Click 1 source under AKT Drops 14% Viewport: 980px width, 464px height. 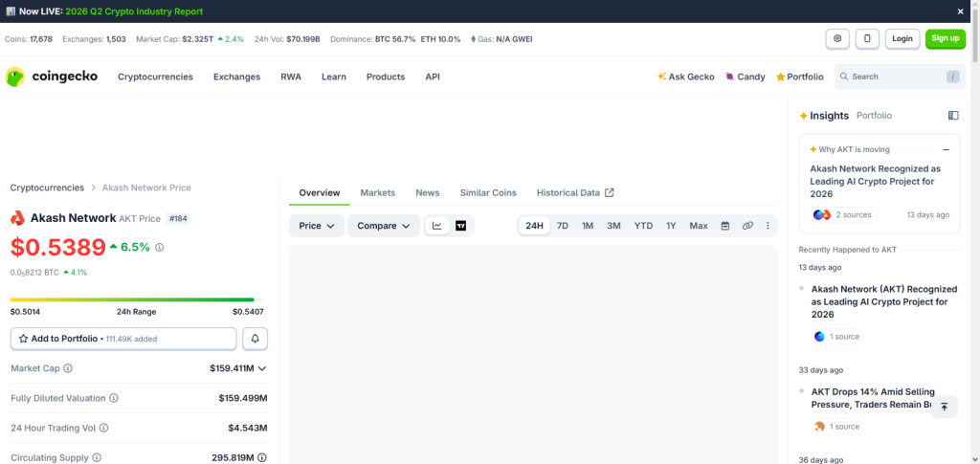(x=836, y=427)
